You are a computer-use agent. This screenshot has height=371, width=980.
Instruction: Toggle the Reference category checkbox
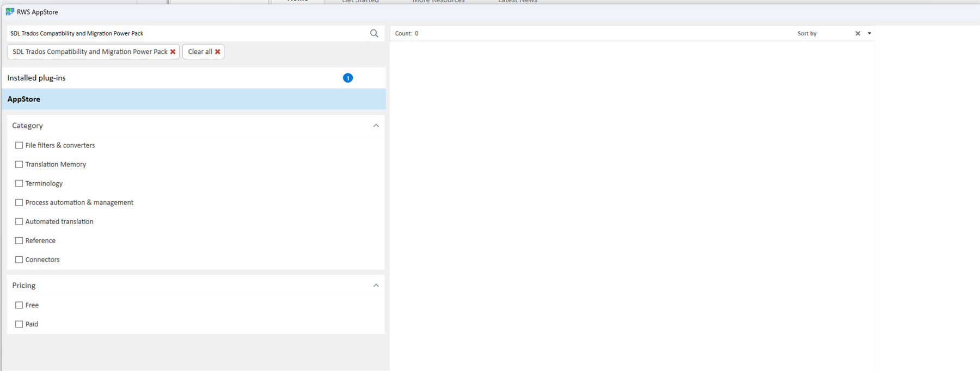(x=19, y=240)
